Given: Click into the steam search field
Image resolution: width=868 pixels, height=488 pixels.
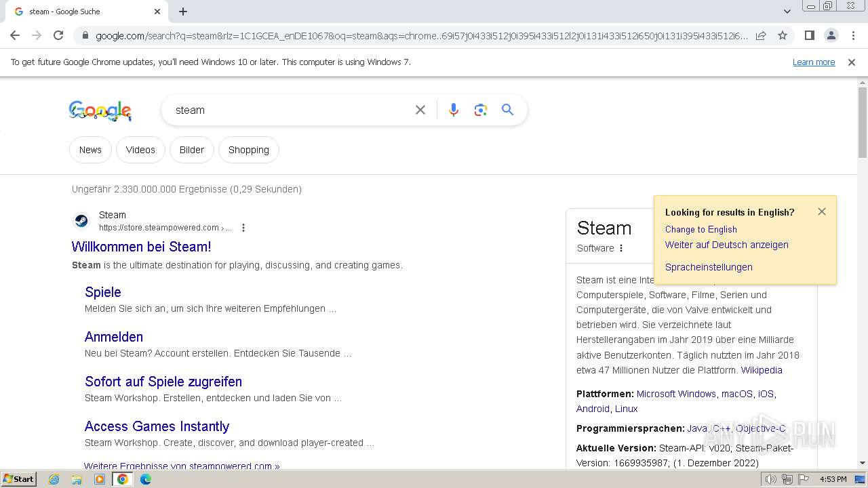Looking at the screenshot, I should (x=290, y=110).
